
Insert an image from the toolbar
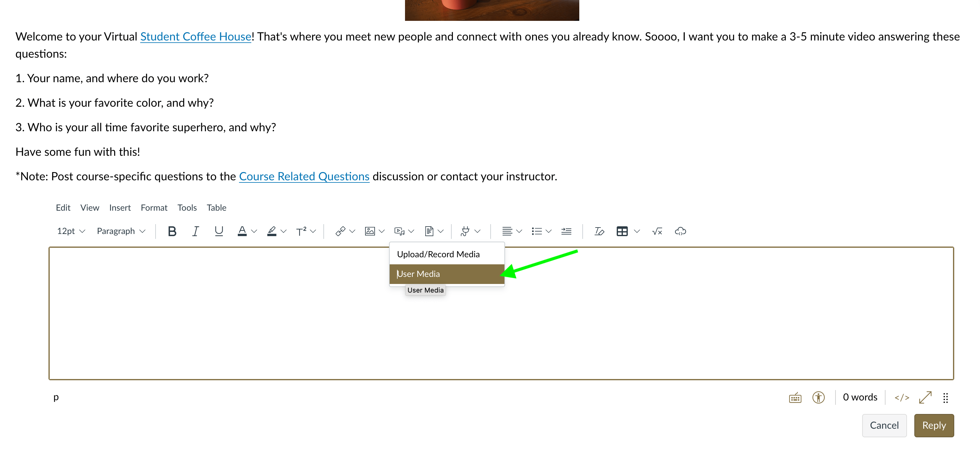370,231
